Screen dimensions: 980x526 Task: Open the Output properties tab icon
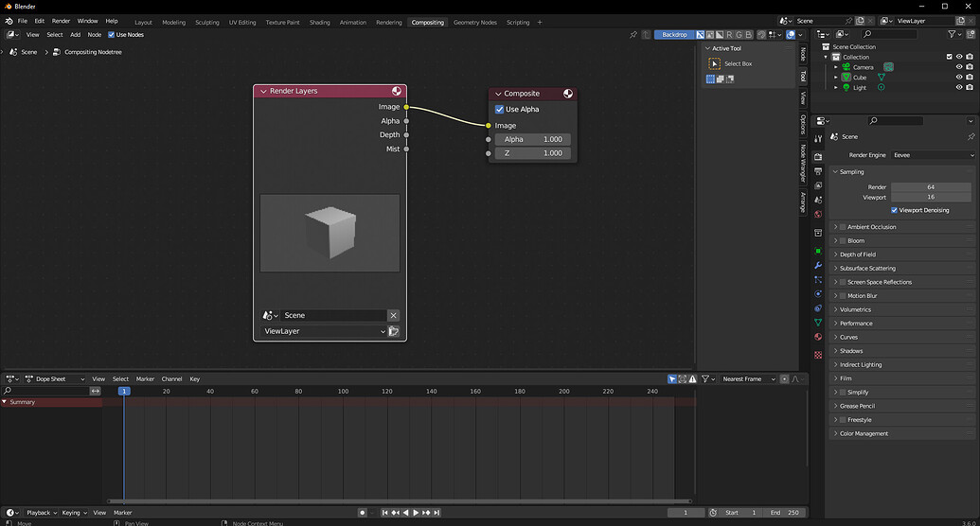818,171
